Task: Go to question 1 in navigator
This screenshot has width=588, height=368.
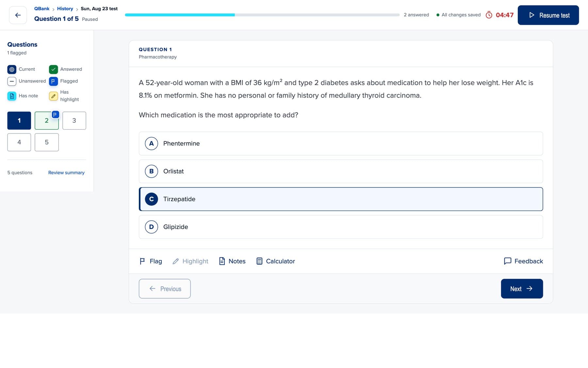Action: pyautogui.click(x=19, y=121)
